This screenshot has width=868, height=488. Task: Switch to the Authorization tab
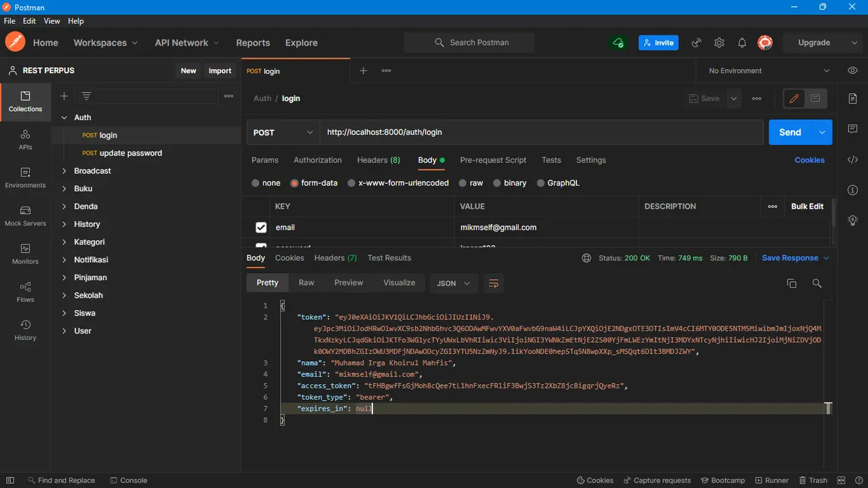[317, 161]
